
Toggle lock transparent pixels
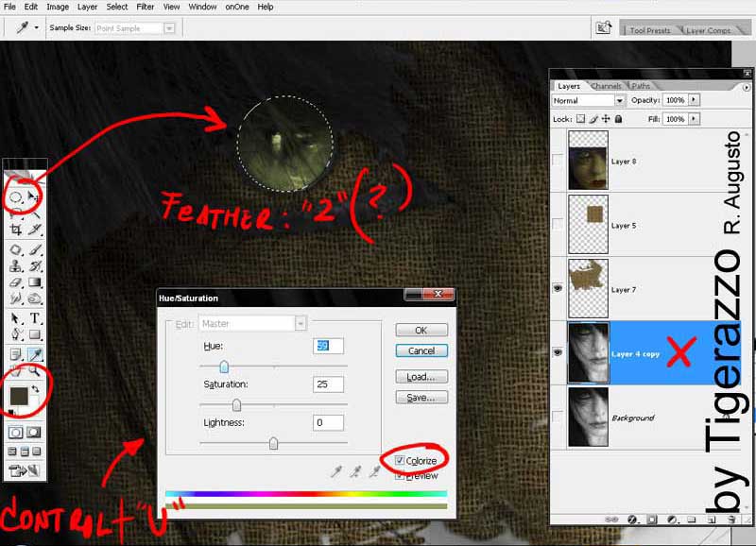(x=581, y=118)
